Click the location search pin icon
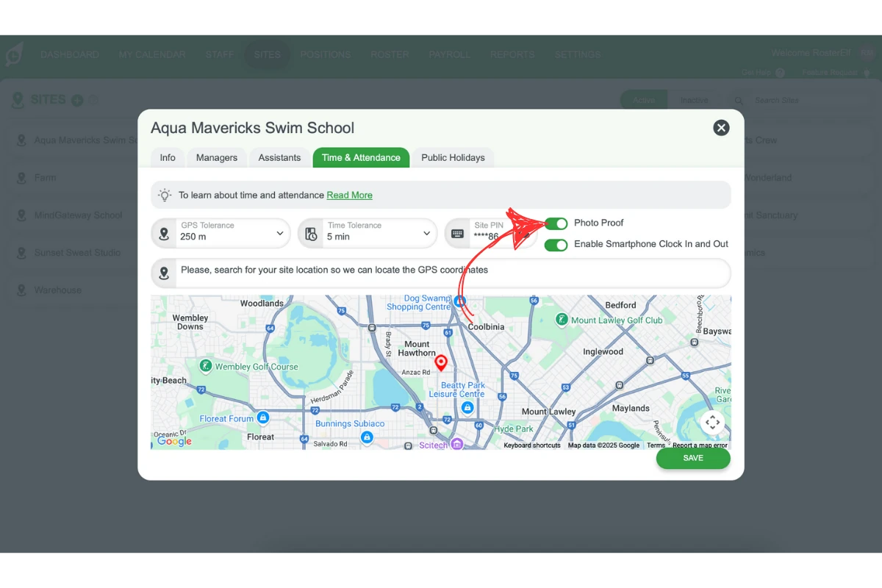This screenshot has height=588, width=882. pos(164,273)
